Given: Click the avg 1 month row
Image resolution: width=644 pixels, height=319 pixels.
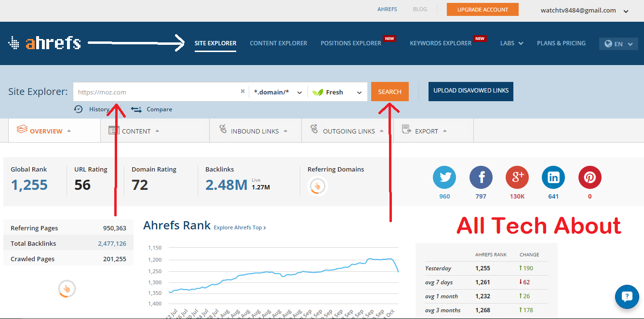Looking at the screenshot, I should tap(486, 296).
